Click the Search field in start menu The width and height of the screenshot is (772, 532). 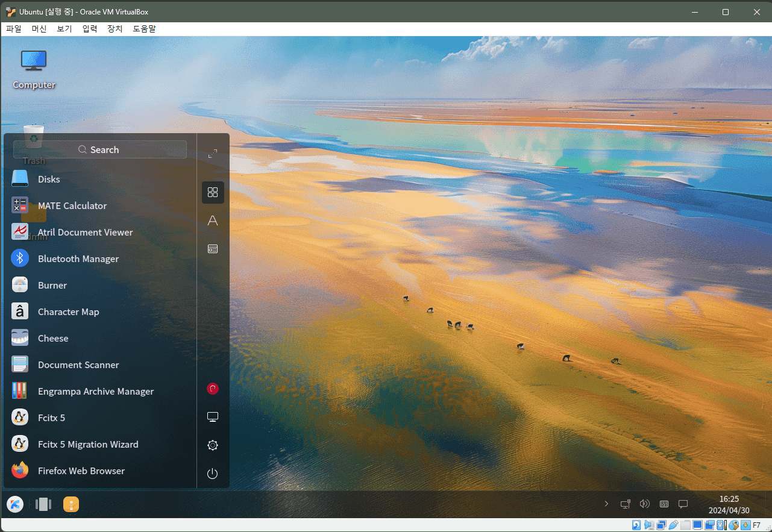[x=100, y=149]
